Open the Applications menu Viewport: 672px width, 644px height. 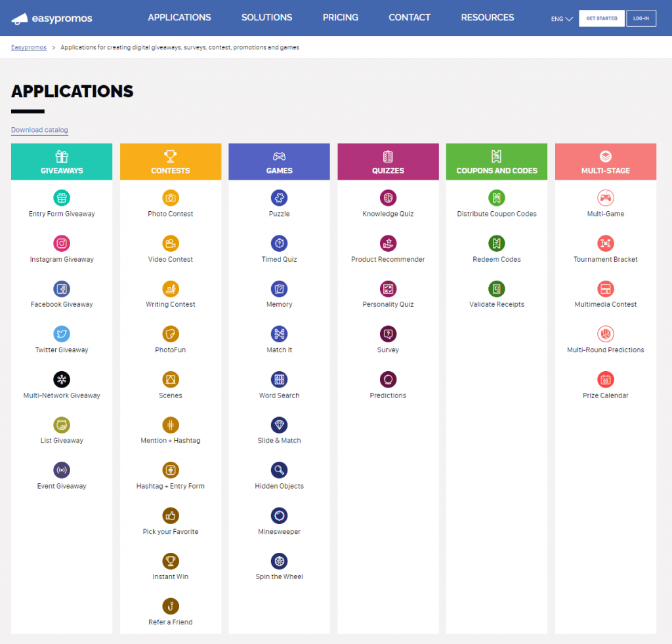pos(180,18)
